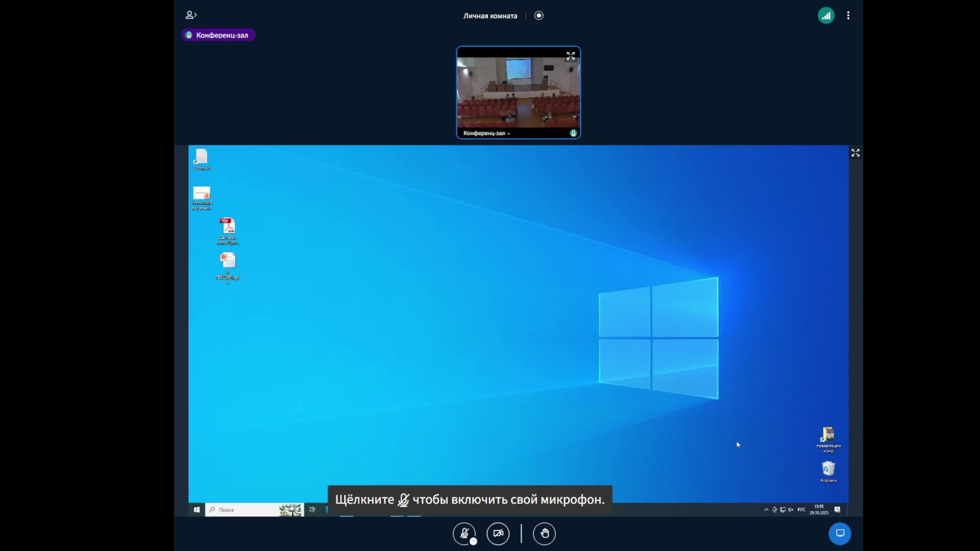Expand shared screen to fullscreen

(855, 153)
